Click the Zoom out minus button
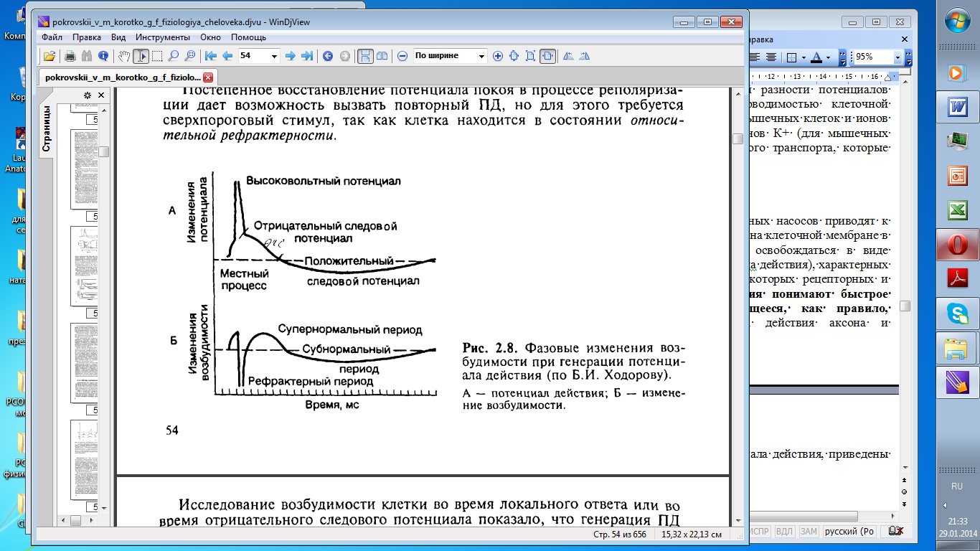980x551 pixels. click(x=403, y=56)
